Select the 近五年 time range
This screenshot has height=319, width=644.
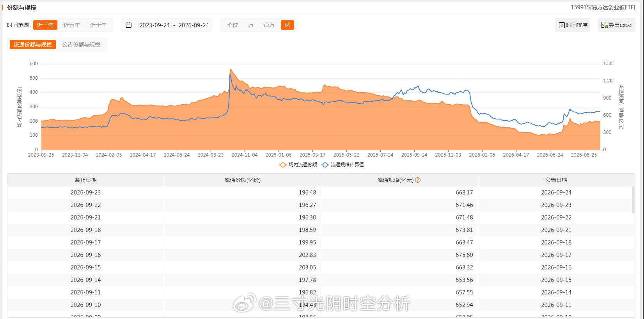pyautogui.click(x=72, y=25)
